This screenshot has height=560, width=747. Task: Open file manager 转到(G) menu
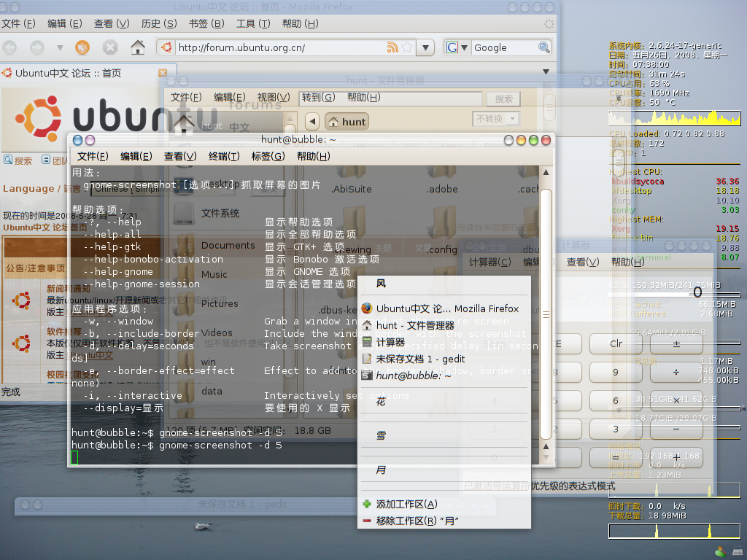click(318, 97)
